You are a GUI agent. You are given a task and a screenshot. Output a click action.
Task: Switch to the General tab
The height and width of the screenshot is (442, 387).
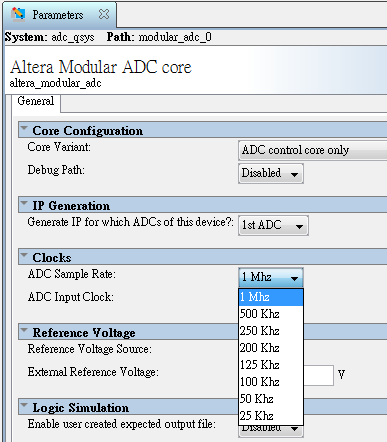click(36, 101)
